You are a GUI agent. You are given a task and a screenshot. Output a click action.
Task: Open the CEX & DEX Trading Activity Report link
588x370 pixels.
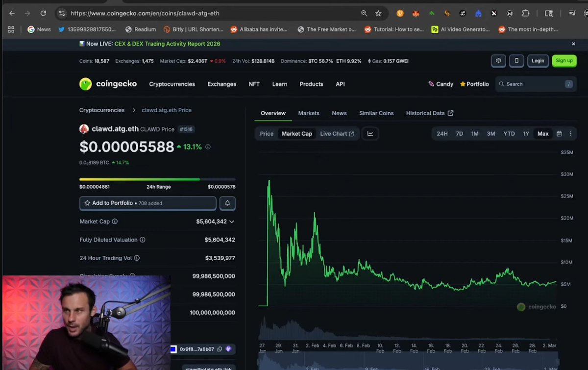coord(168,44)
